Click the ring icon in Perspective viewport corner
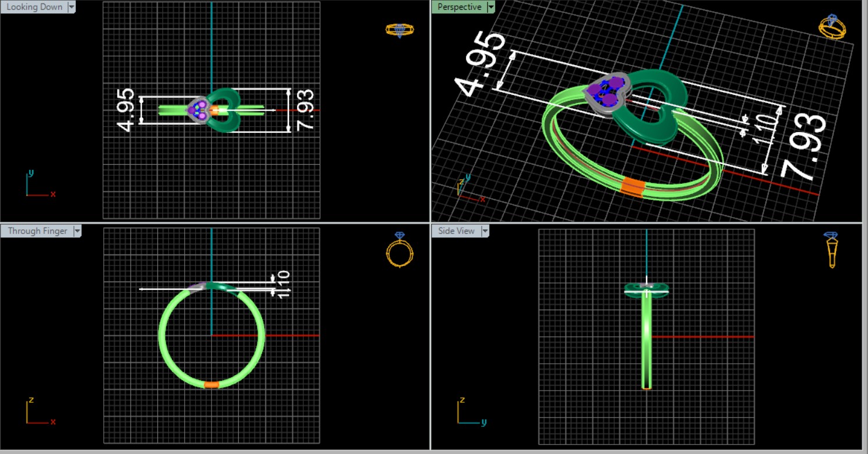This screenshot has width=868, height=454. 832,27
